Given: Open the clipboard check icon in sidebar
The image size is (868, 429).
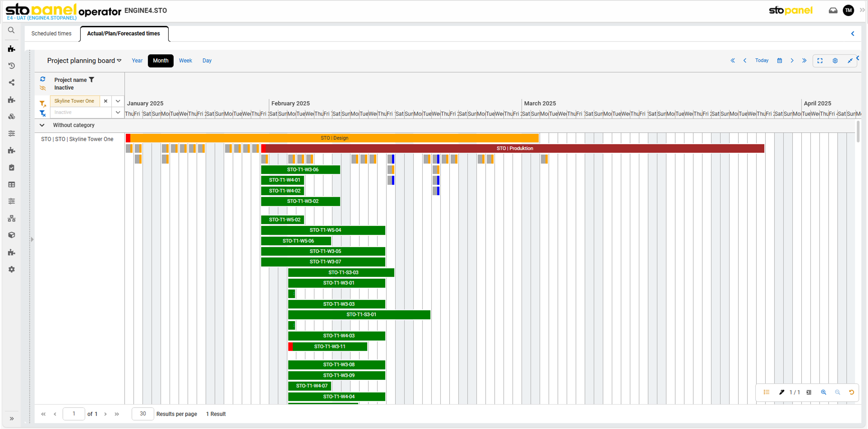Looking at the screenshot, I should pos(11,167).
